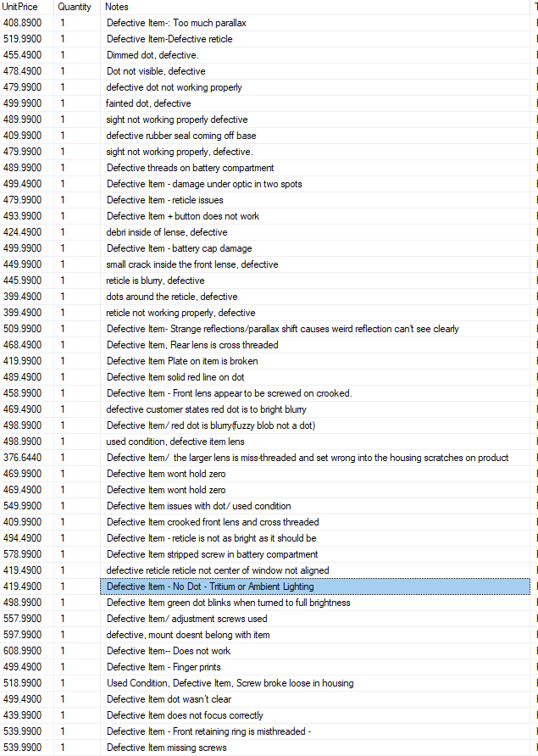Select 'Front lens appear to be screwed on crooked'
The width and height of the screenshot is (538, 756).
point(315,393)
